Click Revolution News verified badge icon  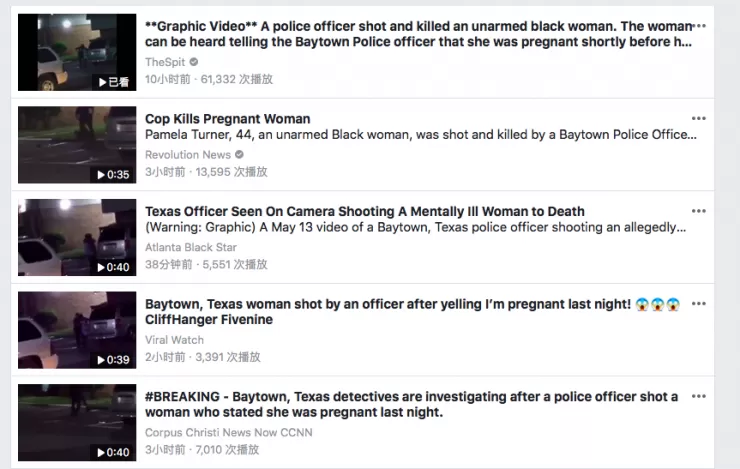click(239, 154)
